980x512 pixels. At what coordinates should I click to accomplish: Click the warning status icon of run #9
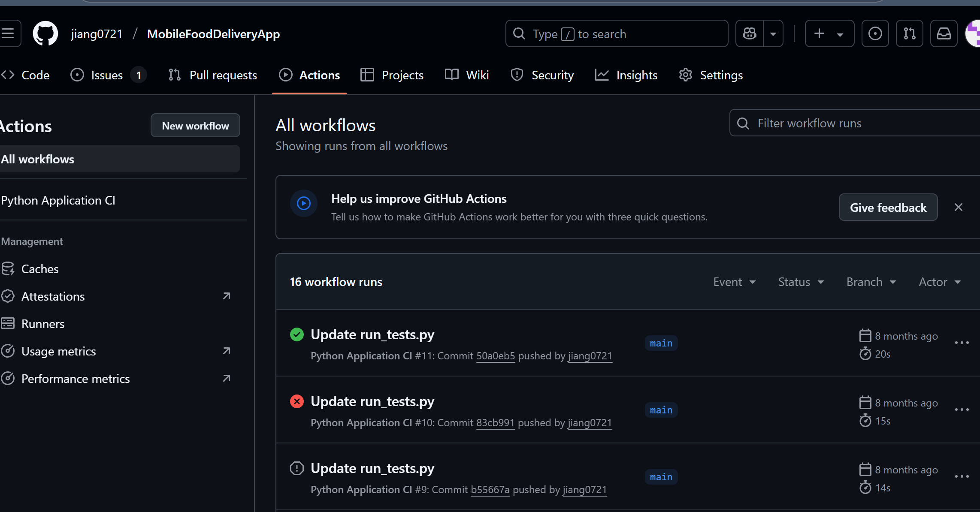[x=297, y=468]
